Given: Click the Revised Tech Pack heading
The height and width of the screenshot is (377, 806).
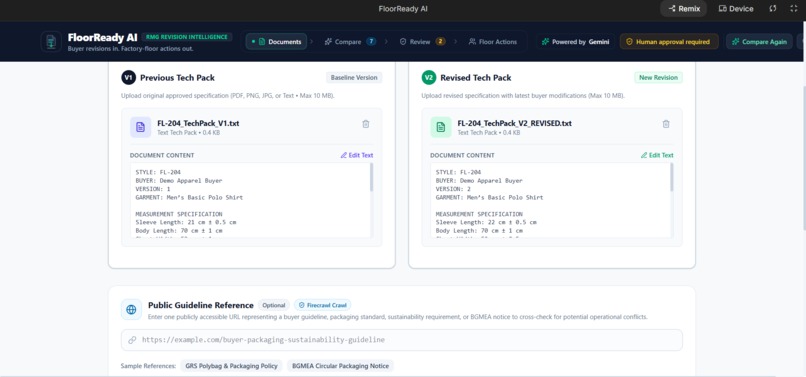Looking at the screenshot, I should 475,78.
